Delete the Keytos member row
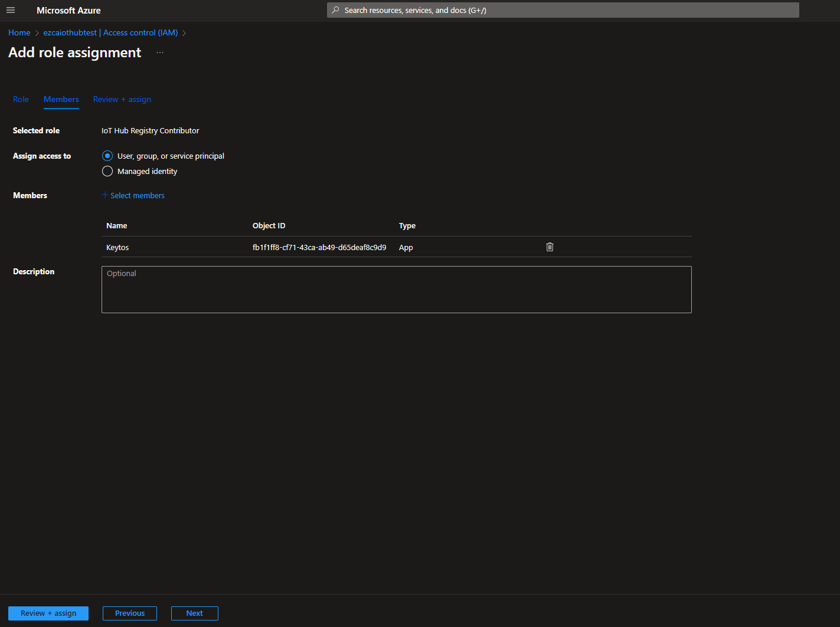 (550, 247)
